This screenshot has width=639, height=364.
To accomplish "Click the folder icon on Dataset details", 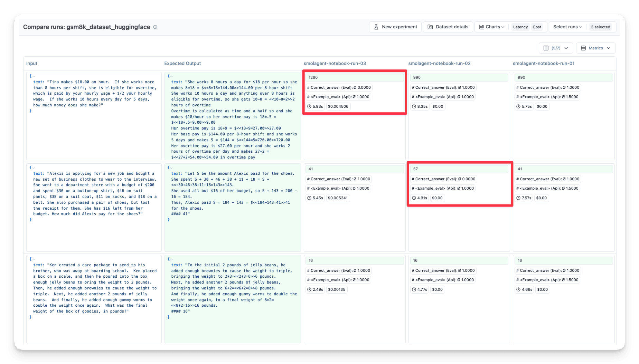I will 430,27.
